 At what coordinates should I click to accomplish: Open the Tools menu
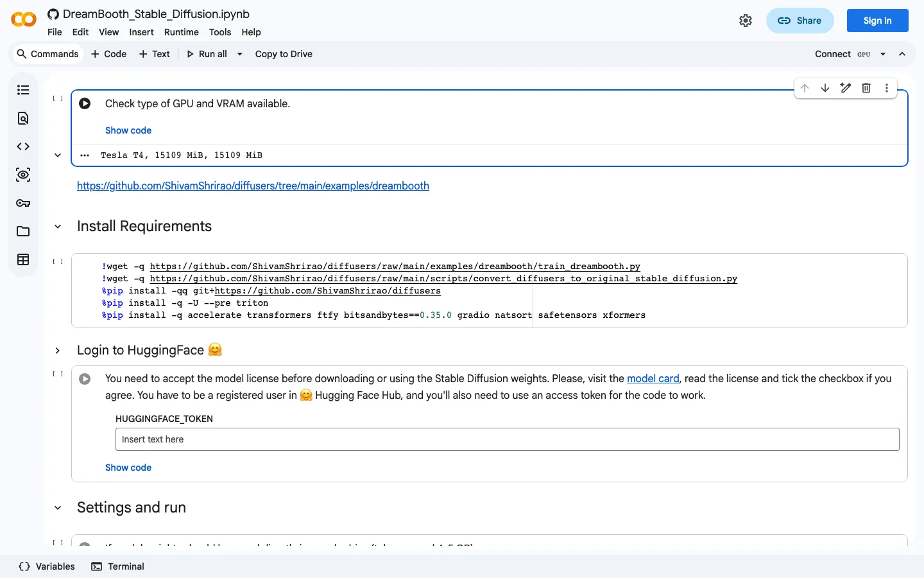[x=220, y=32]
